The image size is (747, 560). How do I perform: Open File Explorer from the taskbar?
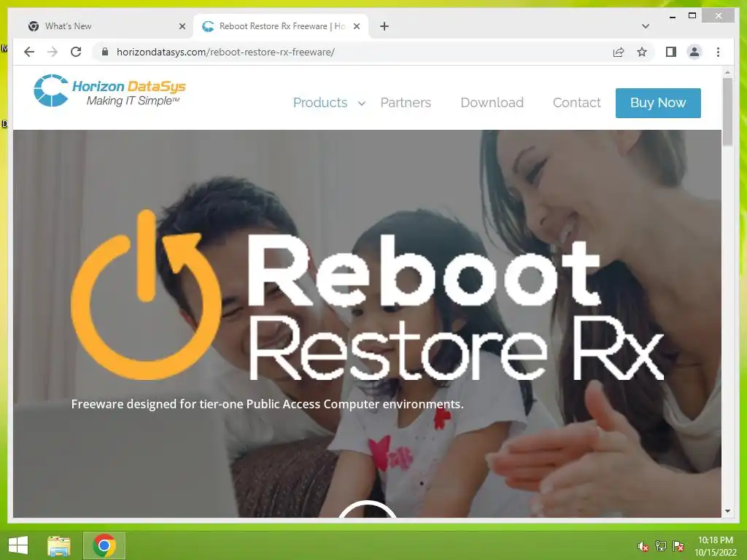[59, 545]
